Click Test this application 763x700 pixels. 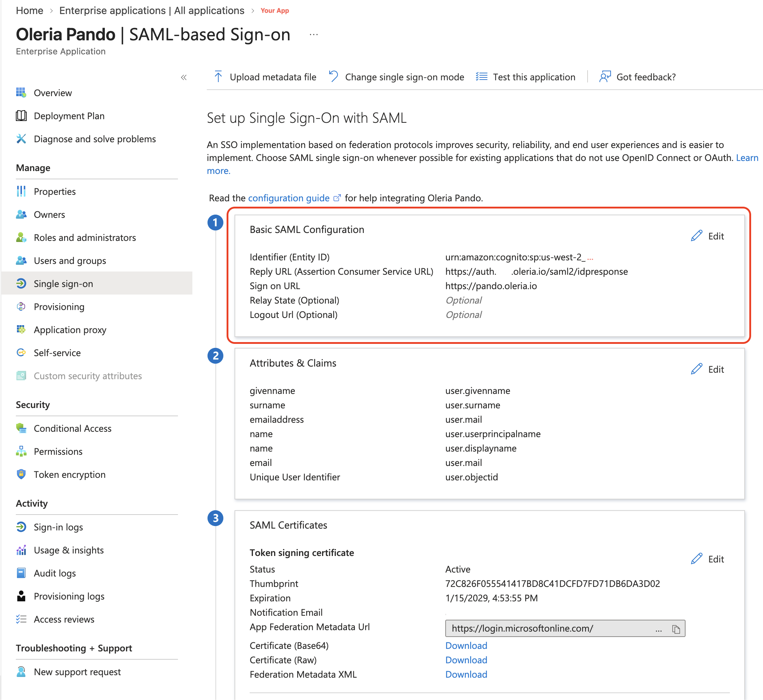tap(526, 77)
